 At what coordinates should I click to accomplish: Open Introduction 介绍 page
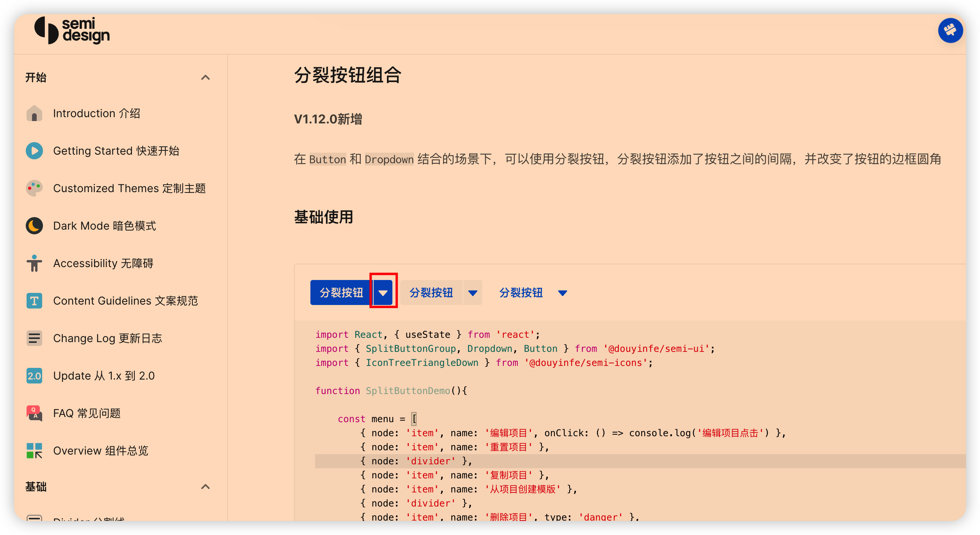click(x=96, y=113)
